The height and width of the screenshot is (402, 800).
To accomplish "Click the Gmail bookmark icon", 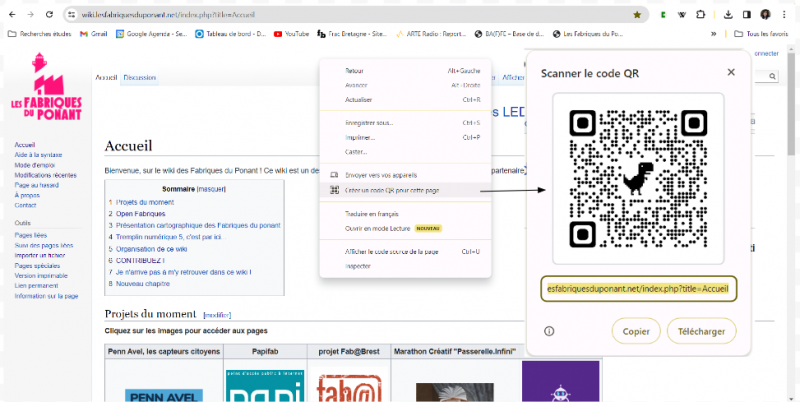I will click(x=86, y=34).
